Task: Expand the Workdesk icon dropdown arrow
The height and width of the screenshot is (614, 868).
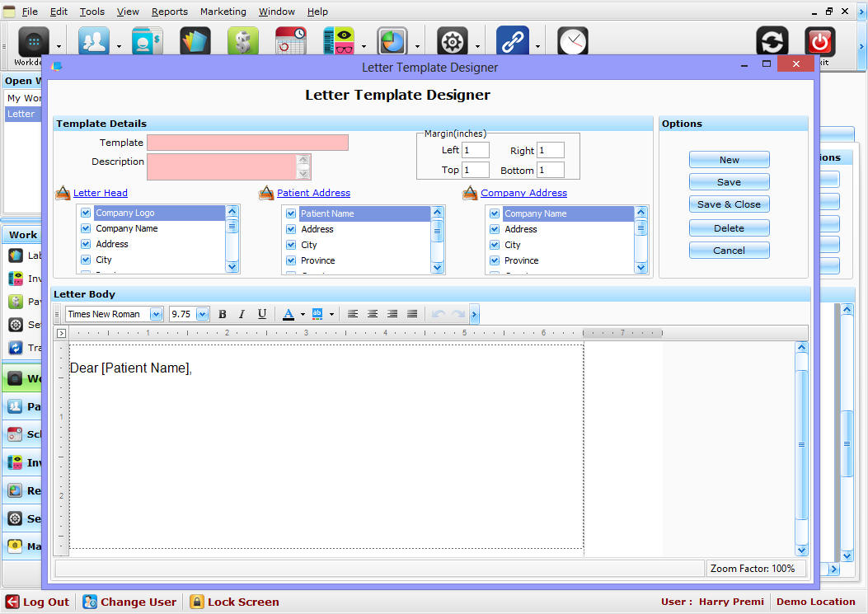Action: [x=59, y=46]
